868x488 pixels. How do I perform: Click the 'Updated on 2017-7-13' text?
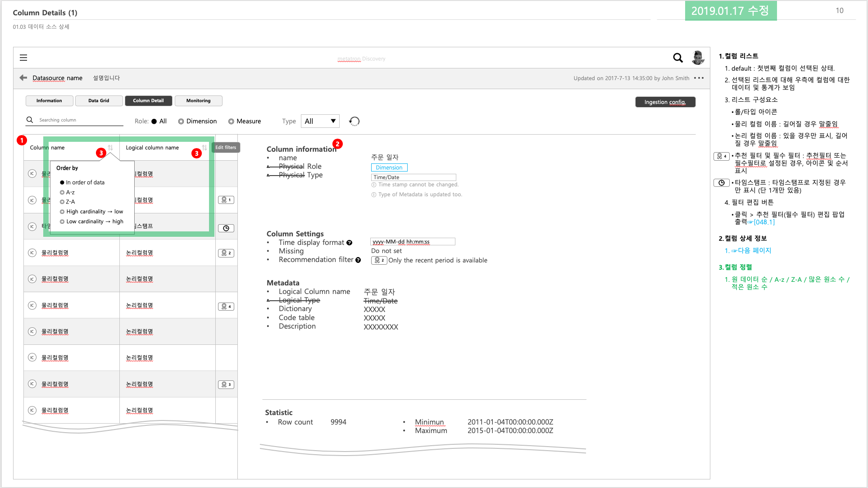(x=632, y=78)
